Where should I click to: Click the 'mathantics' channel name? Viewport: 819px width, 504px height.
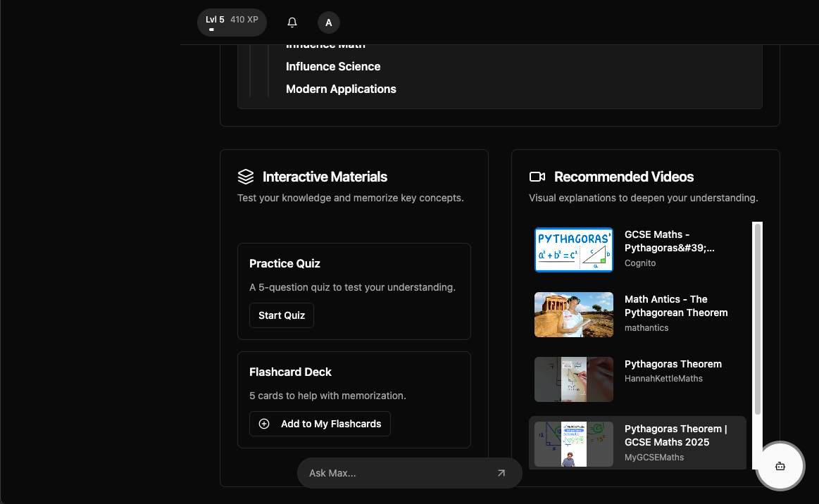(646, 328)
